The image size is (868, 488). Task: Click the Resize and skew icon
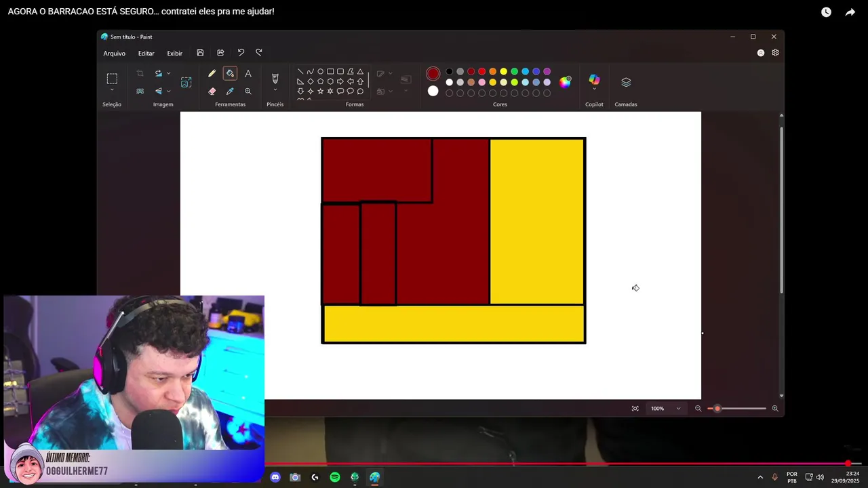pyautogui.click(x=186, y=82)
